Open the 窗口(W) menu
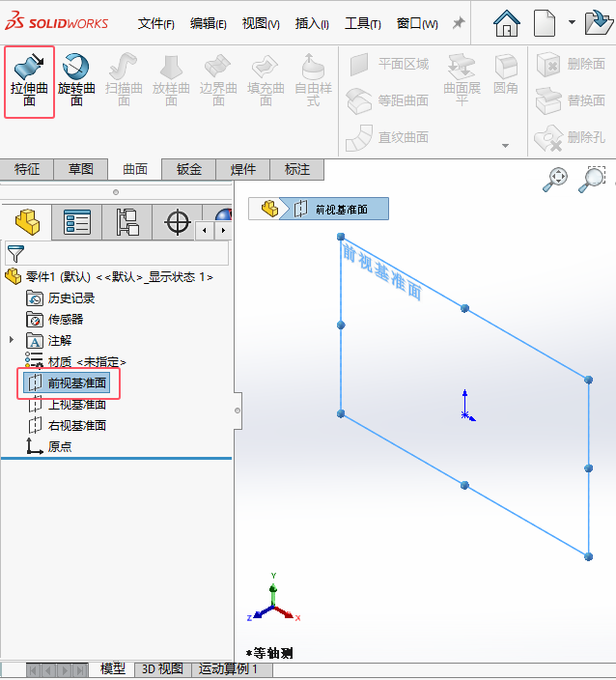The image size is (616, 680). (417, 23)
